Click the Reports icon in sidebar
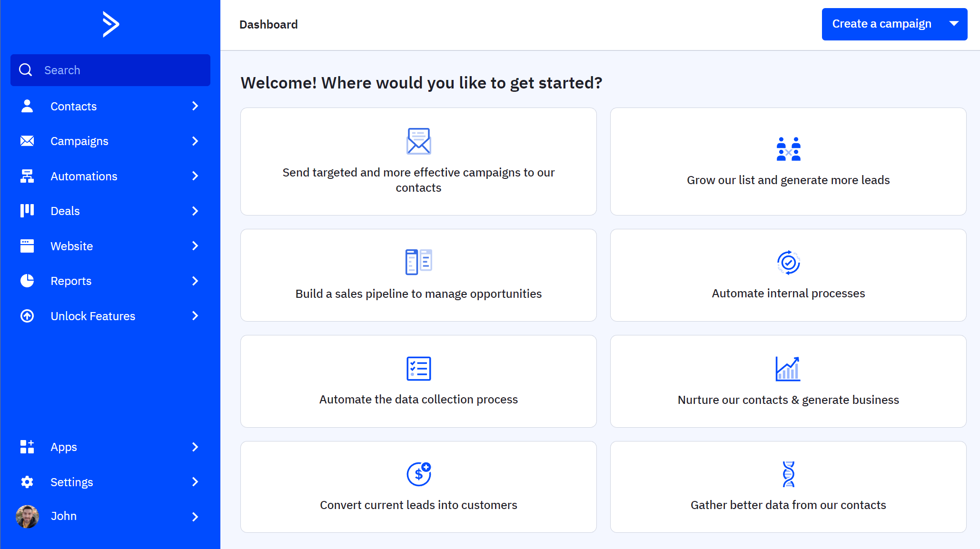The height and width of the screenshot is (549, 980). [x=27, y=281]
